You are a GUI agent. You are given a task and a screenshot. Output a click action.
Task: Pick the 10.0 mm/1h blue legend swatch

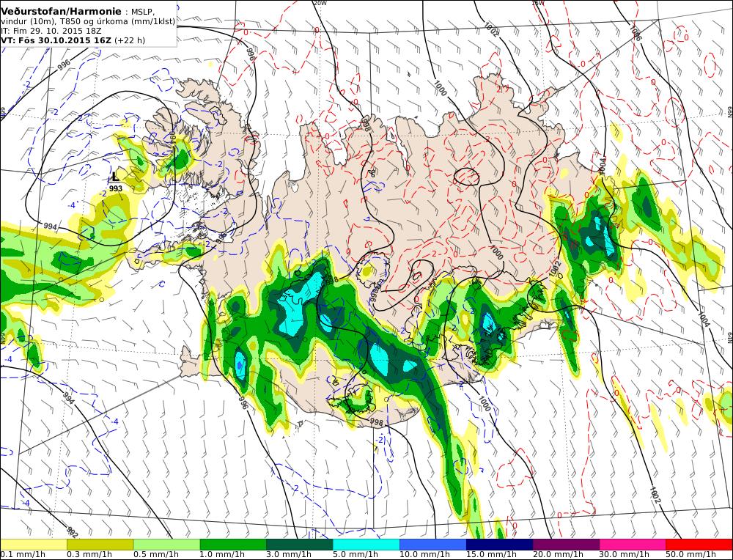pos(433,544)
